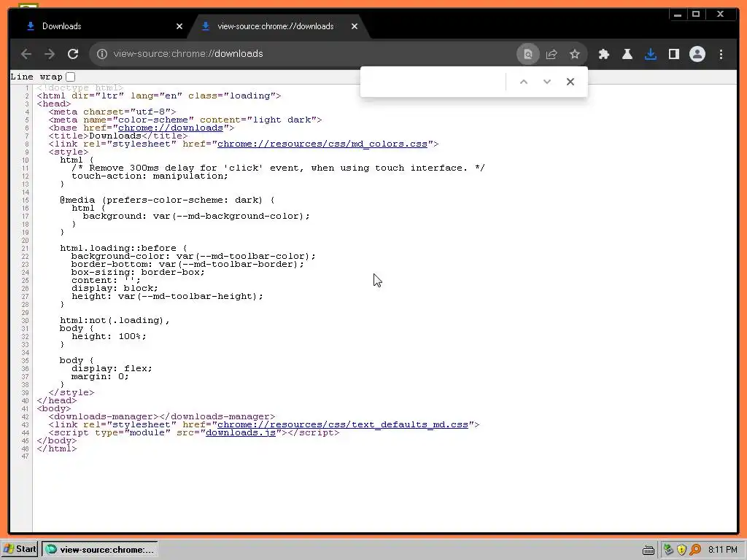This screenshot has width=747, height=560.
Task: Click the address bar URL
Action: tap(188, 54)
